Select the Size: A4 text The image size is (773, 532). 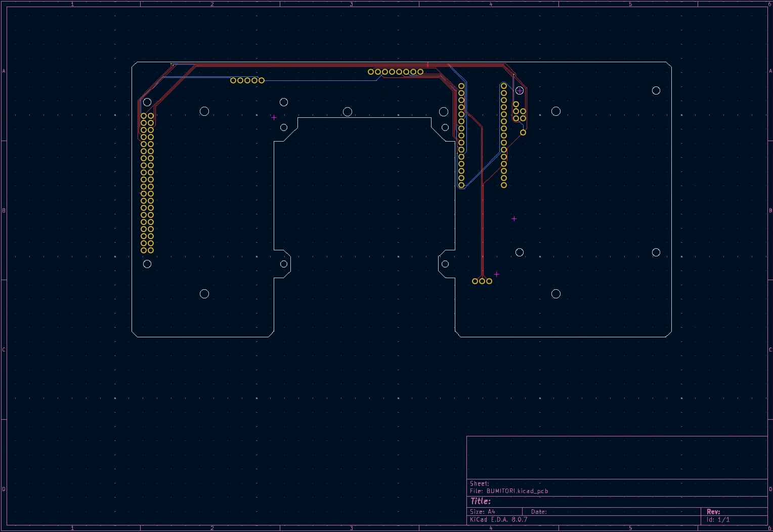pyautogui.click(x=483, y=512)
